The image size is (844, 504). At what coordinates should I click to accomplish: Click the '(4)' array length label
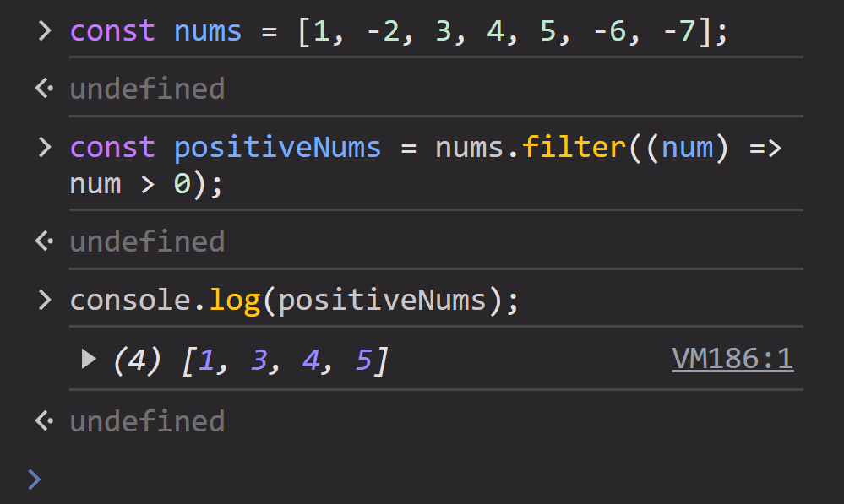coord(137,360)
